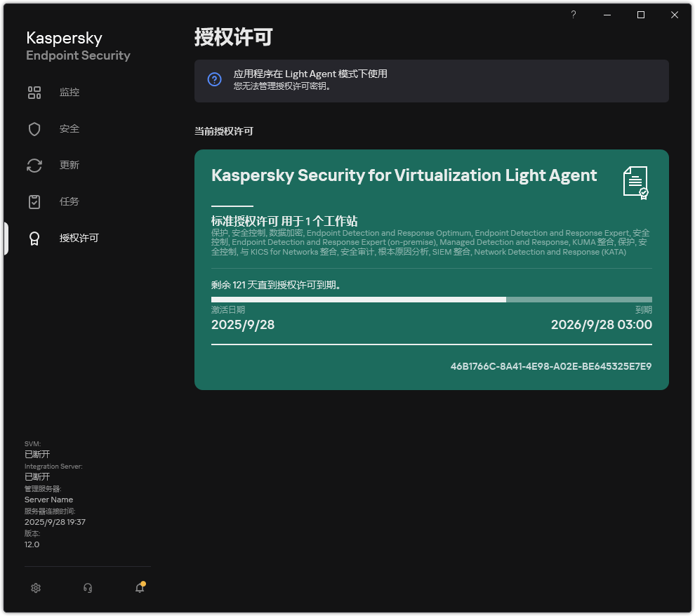The height and width of the screenshot is (616, 695).
Task: Select the 任务 clipboard icon
Action: coord(34,201)
